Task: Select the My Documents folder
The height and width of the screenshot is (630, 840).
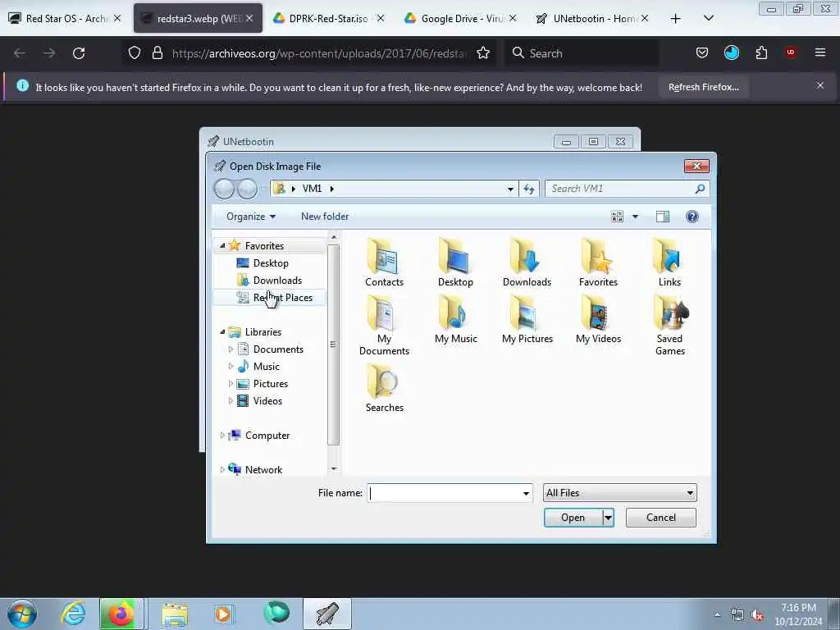Action: (384, 326)
